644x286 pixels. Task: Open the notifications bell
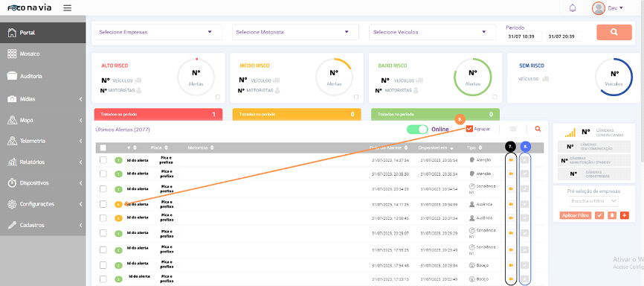[573, 7]
